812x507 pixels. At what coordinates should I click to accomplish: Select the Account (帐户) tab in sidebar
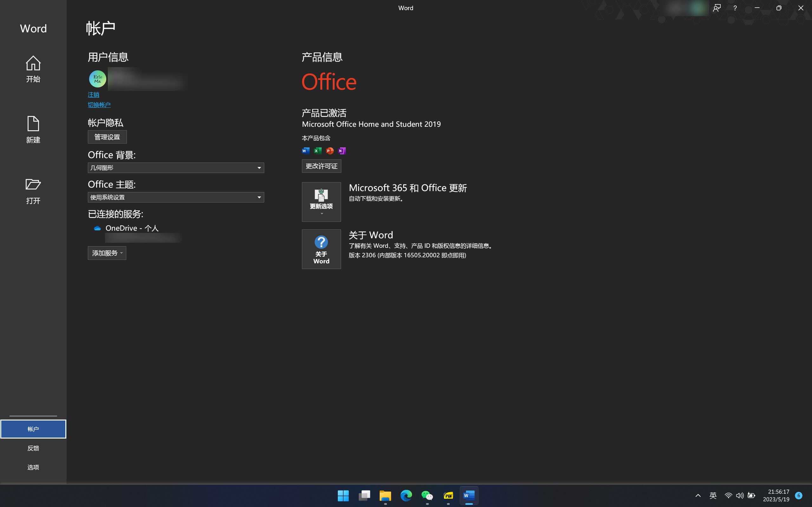pyautogui.click(x=33, y=429)
